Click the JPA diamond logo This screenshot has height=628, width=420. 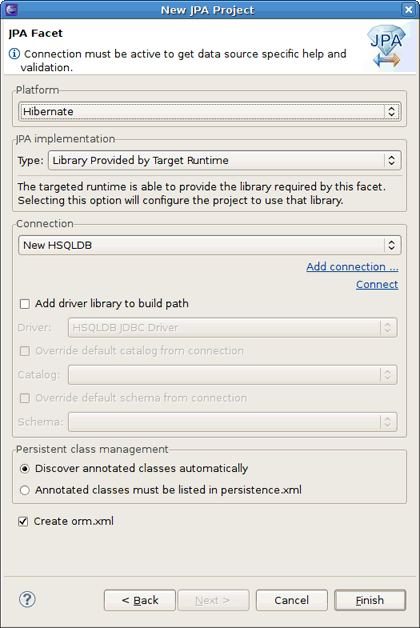pos(386,46)
